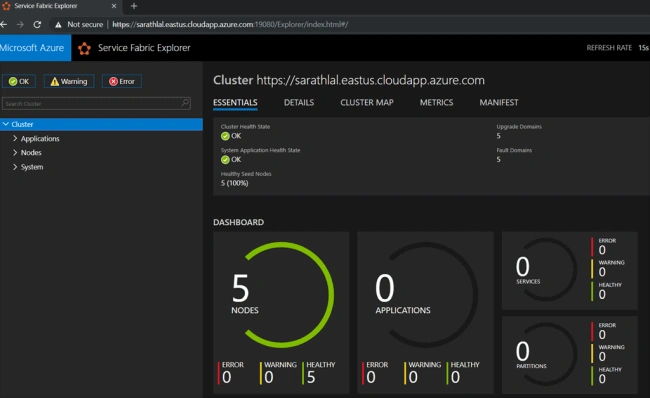Open the Manifest tab
Screen dimensions: 650x398
pos(499,102)
